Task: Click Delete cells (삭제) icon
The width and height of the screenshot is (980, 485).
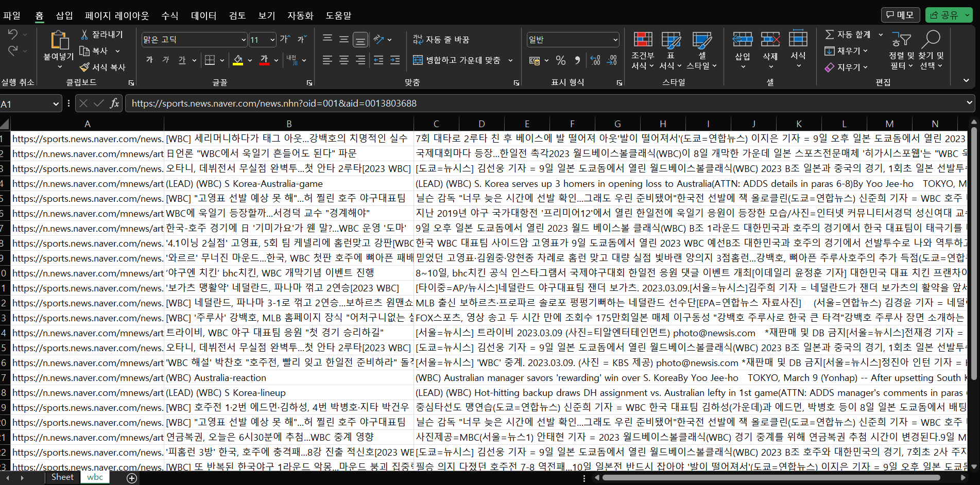Action: click(x=770, y=39)
